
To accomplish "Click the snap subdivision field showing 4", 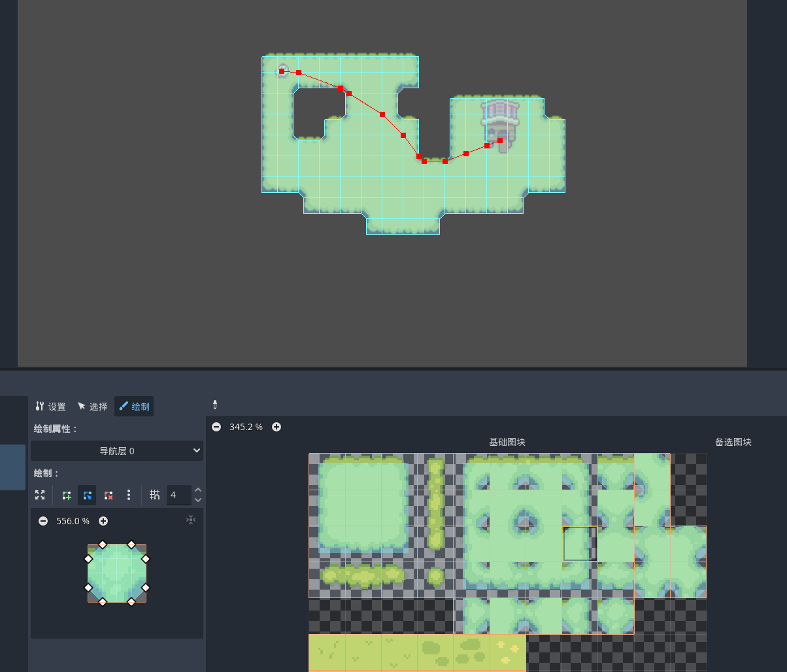I will (178, 495).
